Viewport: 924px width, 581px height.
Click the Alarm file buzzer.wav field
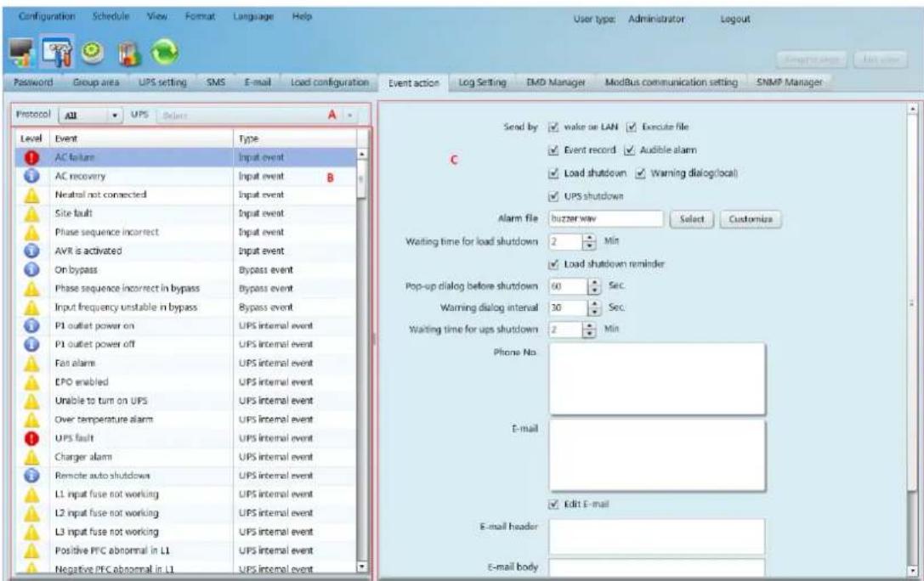click(606, 219)
